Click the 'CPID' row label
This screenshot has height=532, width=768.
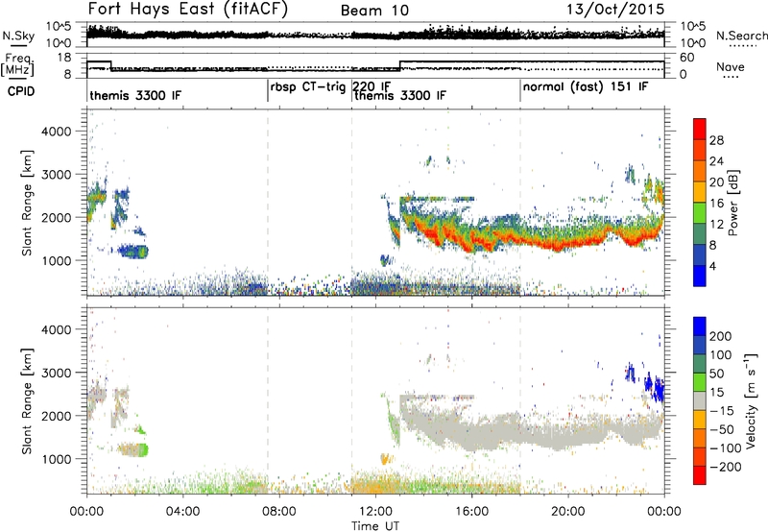[21, 91]
